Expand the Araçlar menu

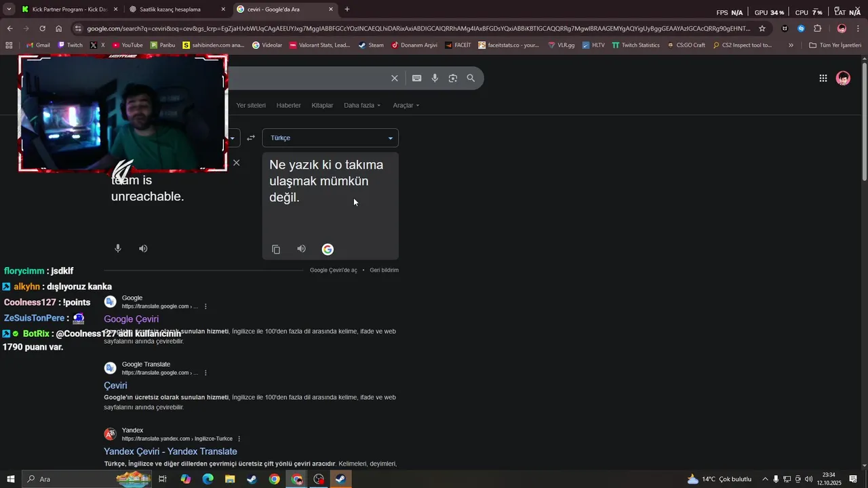406,105
